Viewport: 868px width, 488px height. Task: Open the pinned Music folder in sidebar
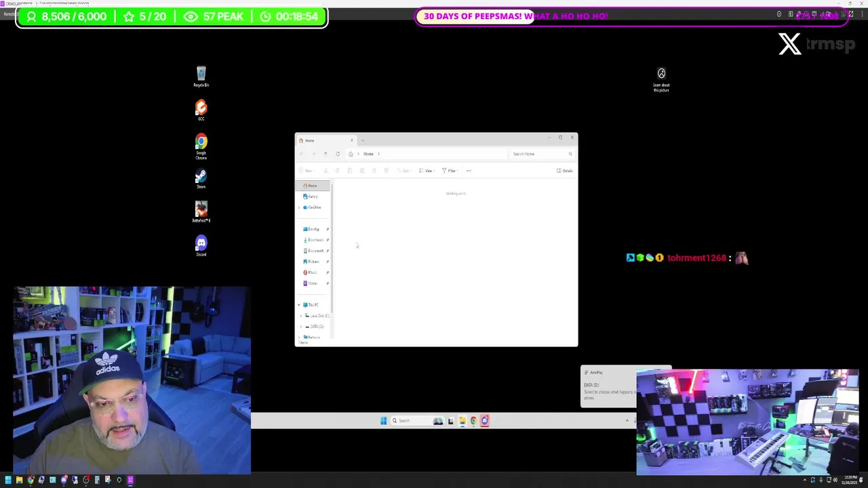tap(312, 272)
